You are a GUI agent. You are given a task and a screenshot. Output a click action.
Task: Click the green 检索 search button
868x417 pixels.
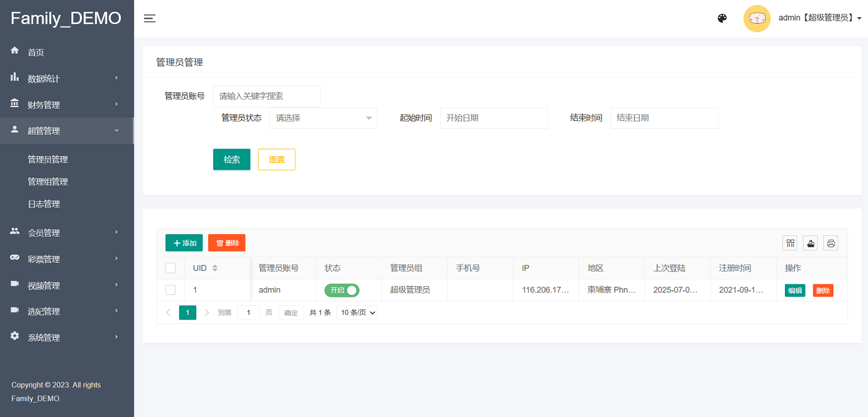click(x=231, y=159)
